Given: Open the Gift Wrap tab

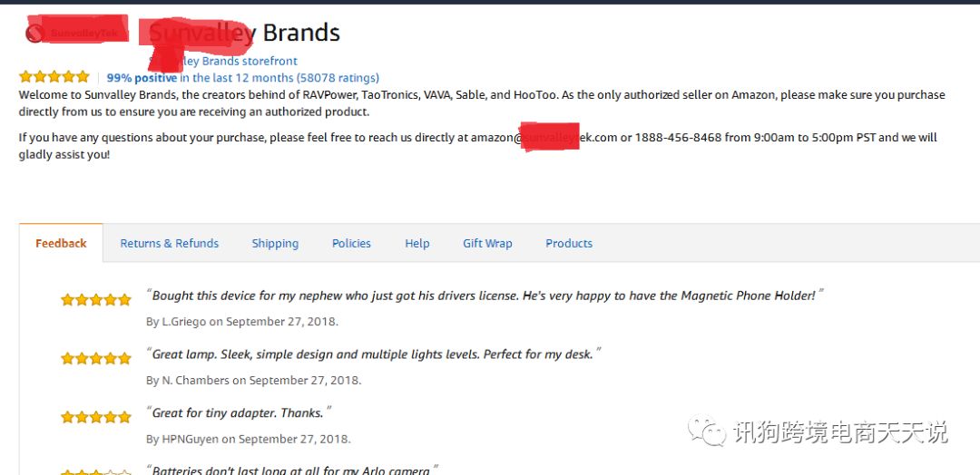Looking at the screenshot, I should tap(487, 243).
